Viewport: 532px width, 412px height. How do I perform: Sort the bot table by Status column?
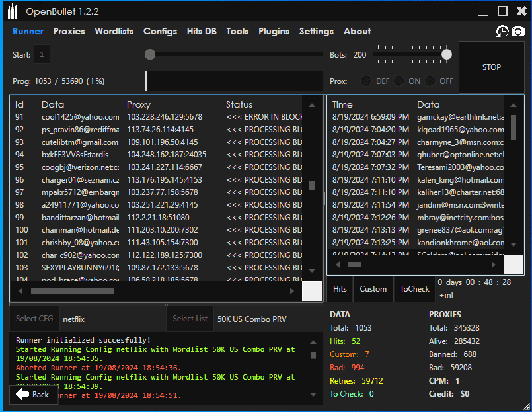click(239, 104)
